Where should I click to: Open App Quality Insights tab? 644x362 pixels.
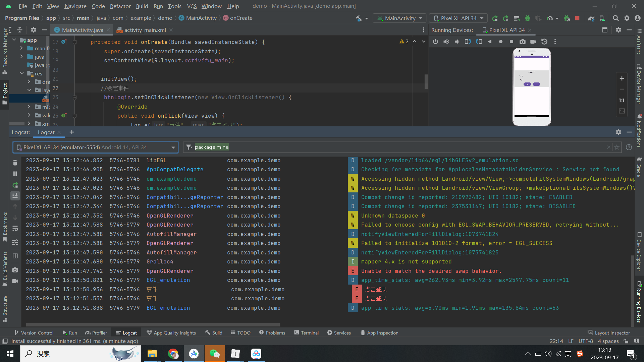[x=171, y=333]
